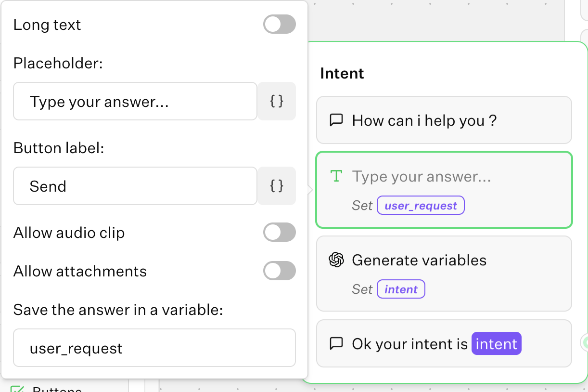Select the green text input icon on 'Type your answer' block
588x392 pixels.
pyautogui.click(x=336, y=176)
